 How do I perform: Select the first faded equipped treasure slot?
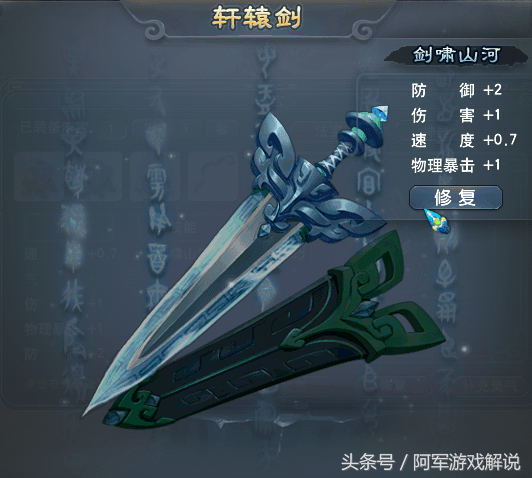pyautogui.click(x=37, y=176)
